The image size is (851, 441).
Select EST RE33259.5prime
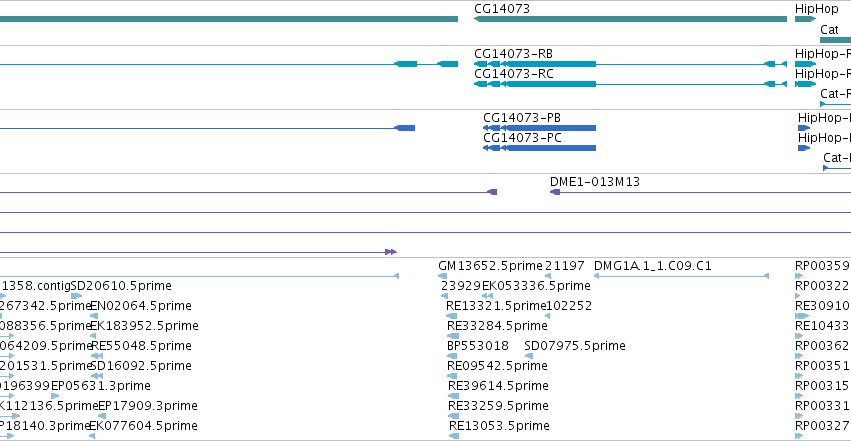coord(498,406)
